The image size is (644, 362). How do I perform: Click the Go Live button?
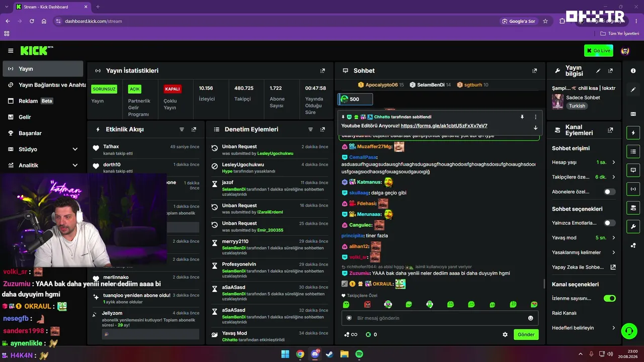pos(598,50)
